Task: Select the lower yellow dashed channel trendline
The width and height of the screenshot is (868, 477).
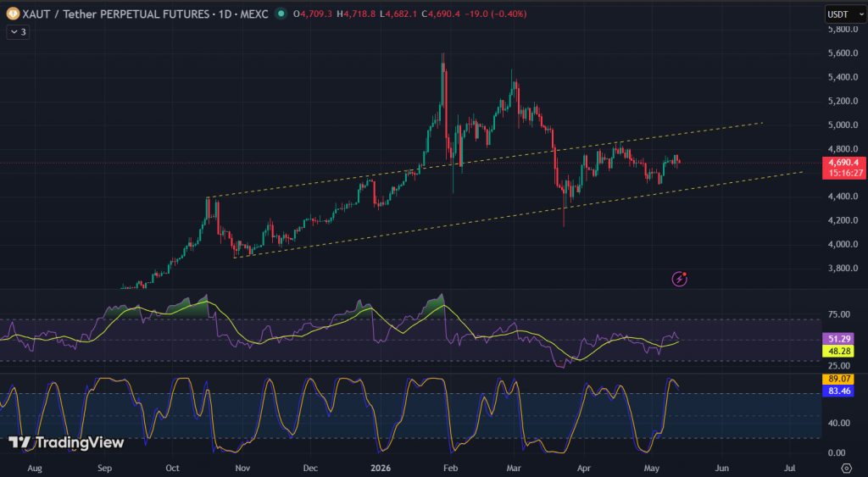Action: point(519,214)
